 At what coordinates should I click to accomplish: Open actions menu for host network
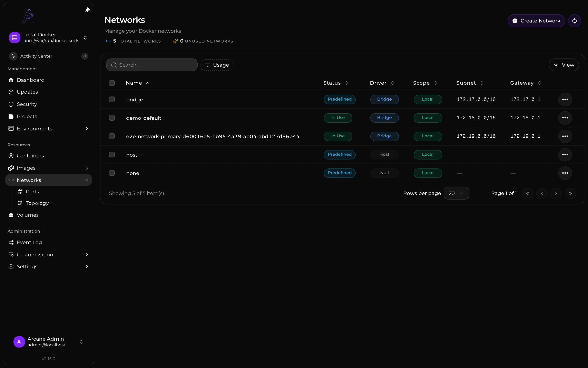(565, 155)
